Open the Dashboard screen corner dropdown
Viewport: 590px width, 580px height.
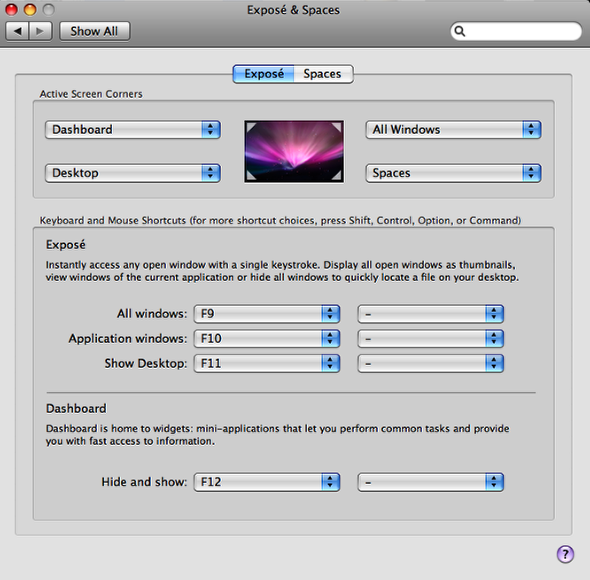click(132, 130)
